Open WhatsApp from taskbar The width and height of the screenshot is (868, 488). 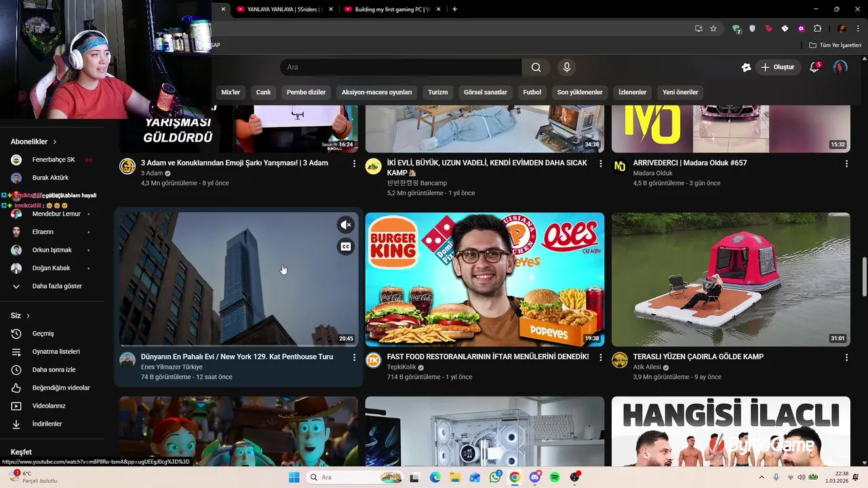coord(495,477)
